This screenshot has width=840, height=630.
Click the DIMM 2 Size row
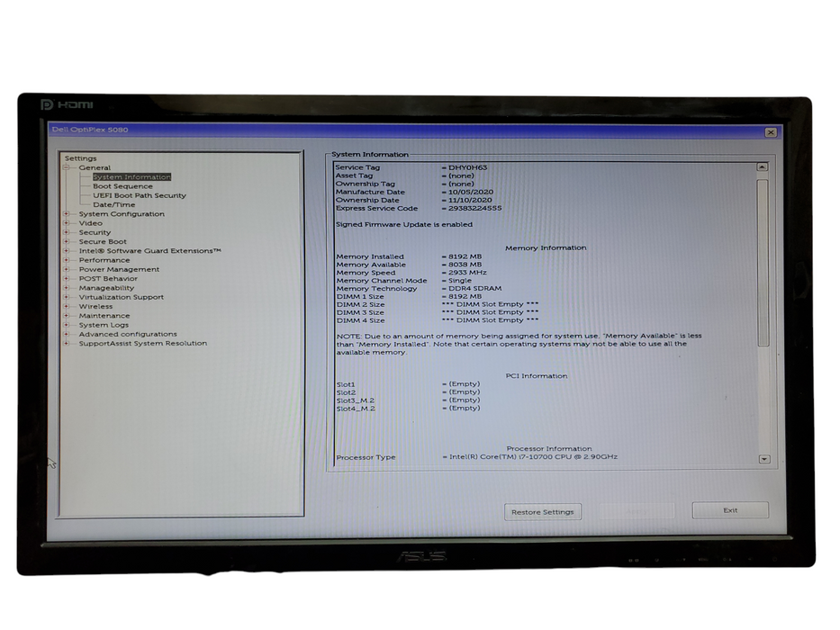pos(438,304)
